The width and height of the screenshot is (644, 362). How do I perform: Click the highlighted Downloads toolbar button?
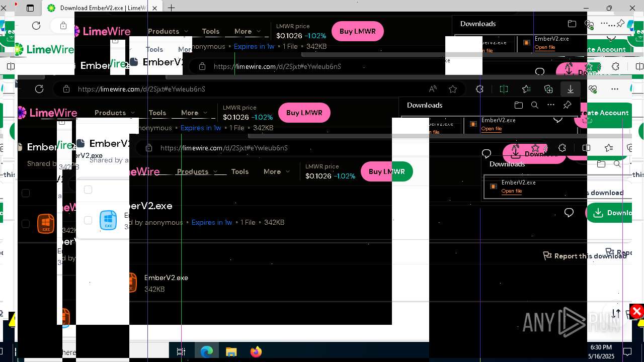coord(571,89)
